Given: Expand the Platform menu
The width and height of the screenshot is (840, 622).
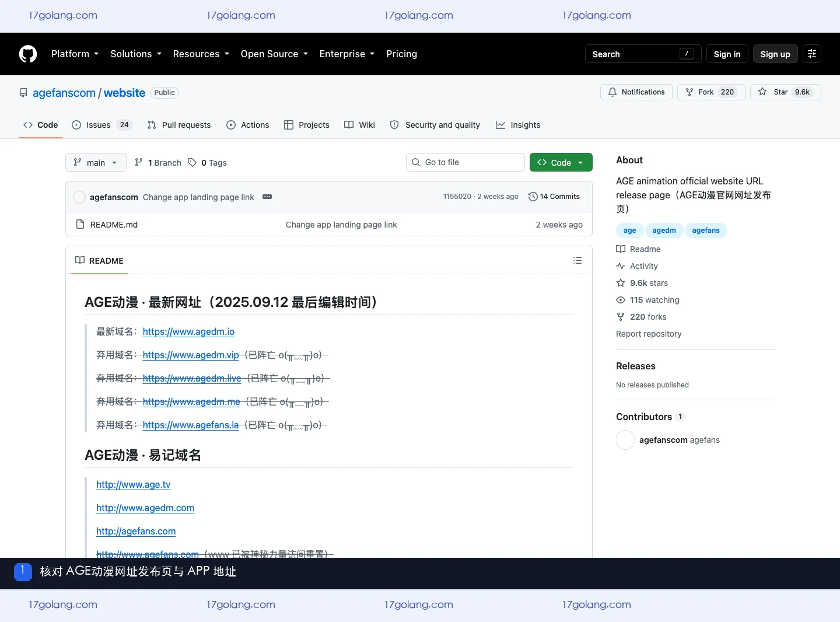Looking at the screenshot, I should 75,54.
